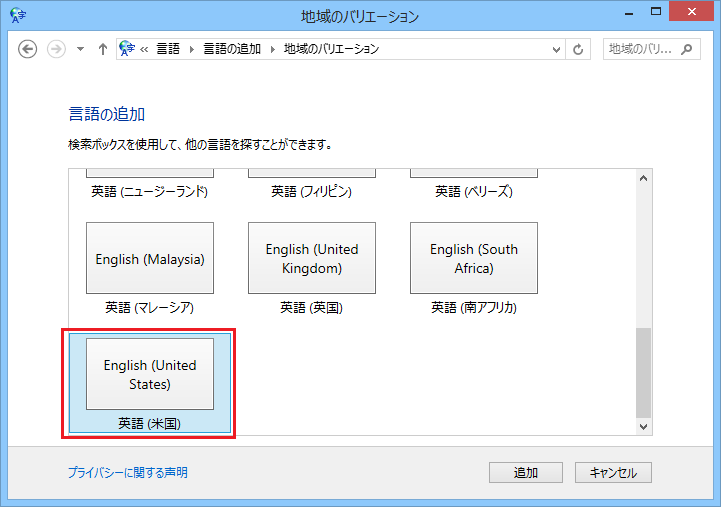The width and height of the screenshot is (721, 507).
Task: Open the recent locations dropdown arrow
Action: coord(81,49)
